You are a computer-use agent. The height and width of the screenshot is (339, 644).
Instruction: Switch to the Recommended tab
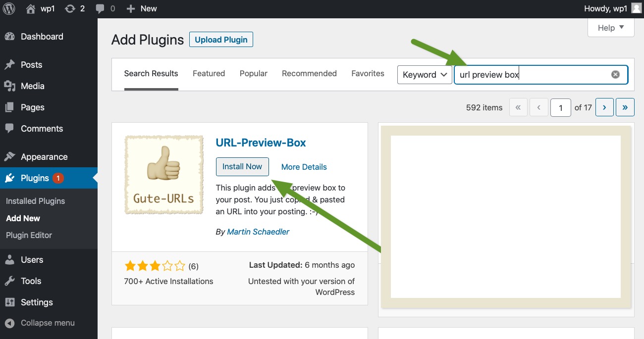(x=309, y=74)
